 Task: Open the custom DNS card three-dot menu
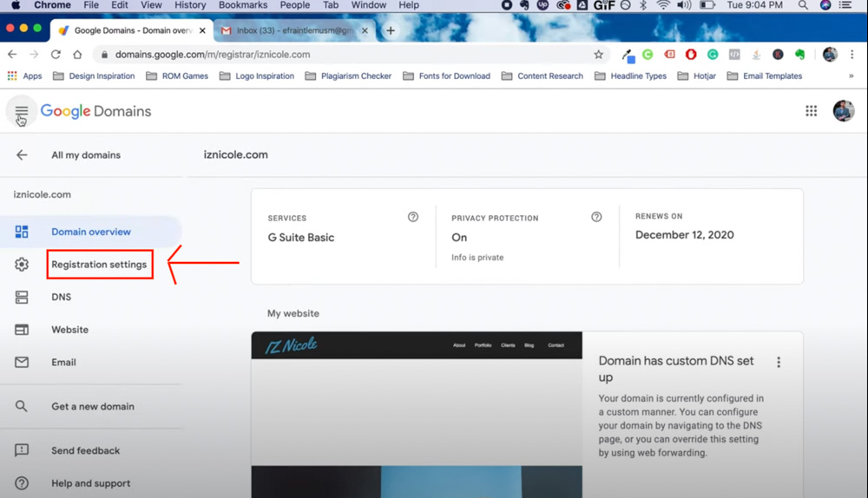pos(779,363)
